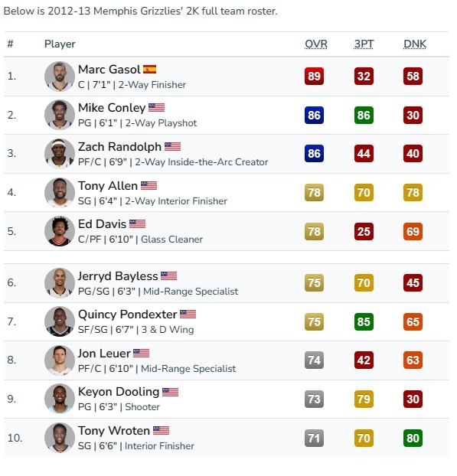The image size is (457, 476).
Task: Sort roster by DNK column header
Action: pyautogui.click(x=415, y=44)
